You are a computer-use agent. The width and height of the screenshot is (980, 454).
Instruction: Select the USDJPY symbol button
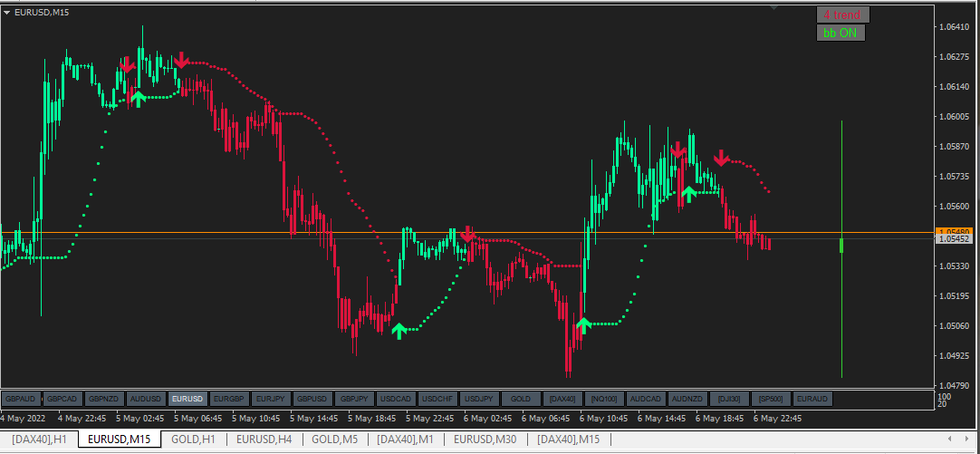479,399
